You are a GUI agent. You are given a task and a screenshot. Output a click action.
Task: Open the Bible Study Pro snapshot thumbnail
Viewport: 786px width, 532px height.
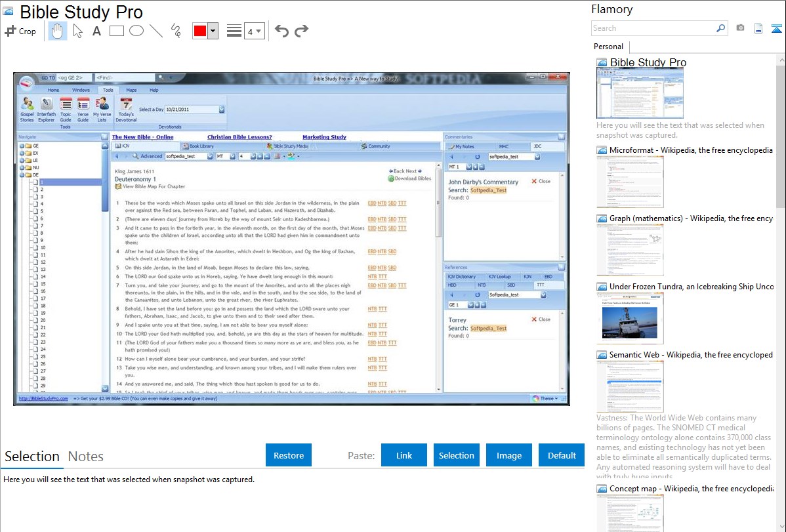[x=640, y=93]
